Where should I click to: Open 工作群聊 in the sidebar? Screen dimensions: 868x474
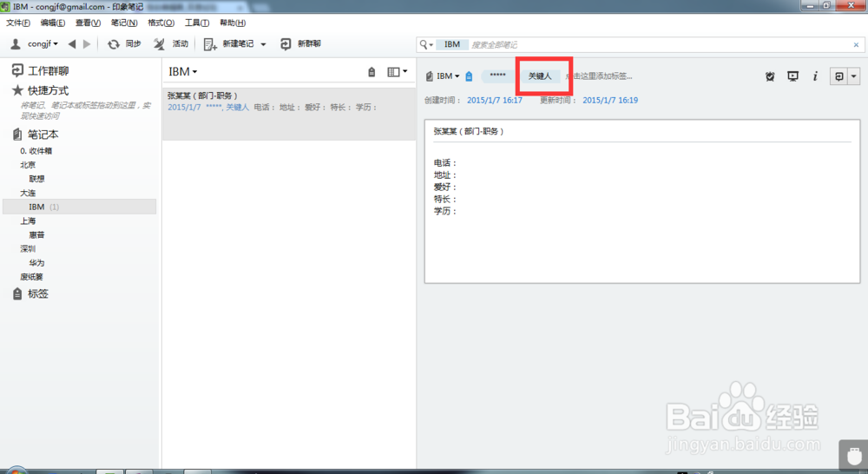pyautogui.click(x=41, y=70)
